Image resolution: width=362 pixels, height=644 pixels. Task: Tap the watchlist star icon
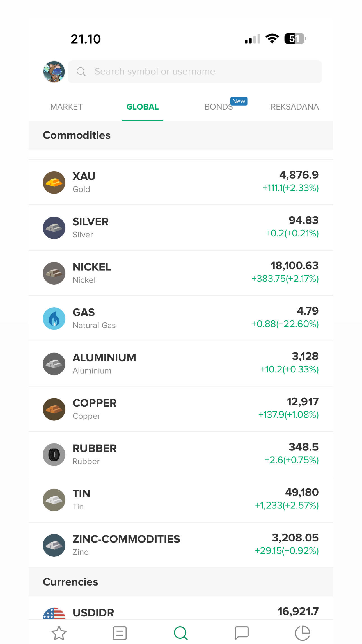click(59, 633)
